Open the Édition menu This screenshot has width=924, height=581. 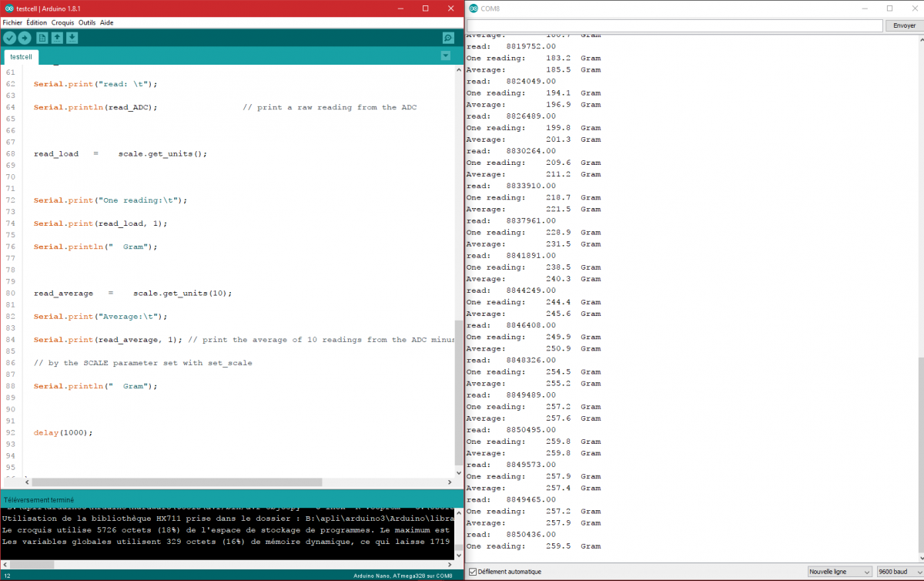pyautogui.click(x=36, y=22)
